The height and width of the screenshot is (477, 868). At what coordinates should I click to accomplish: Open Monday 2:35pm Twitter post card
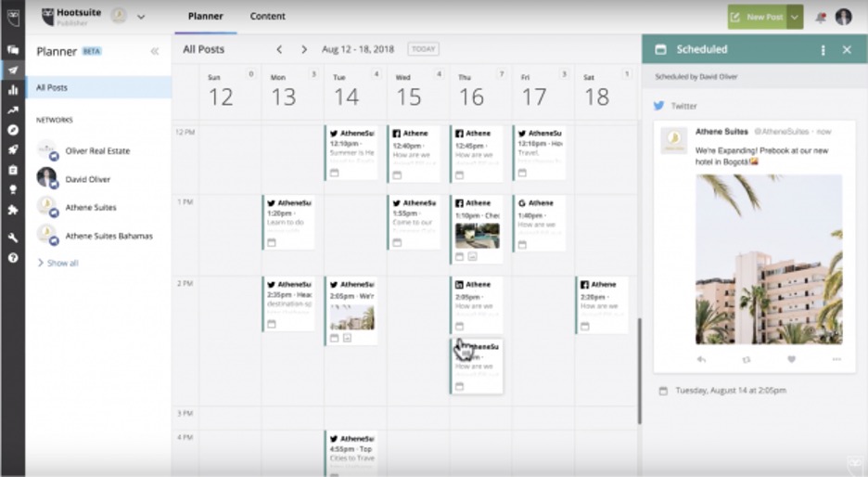[x=289, y=304]
